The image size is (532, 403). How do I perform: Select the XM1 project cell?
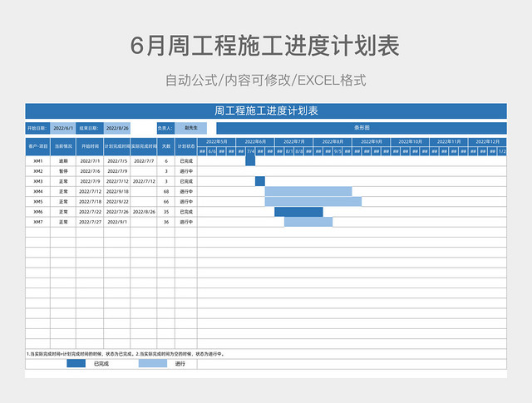tap(37, 161)
